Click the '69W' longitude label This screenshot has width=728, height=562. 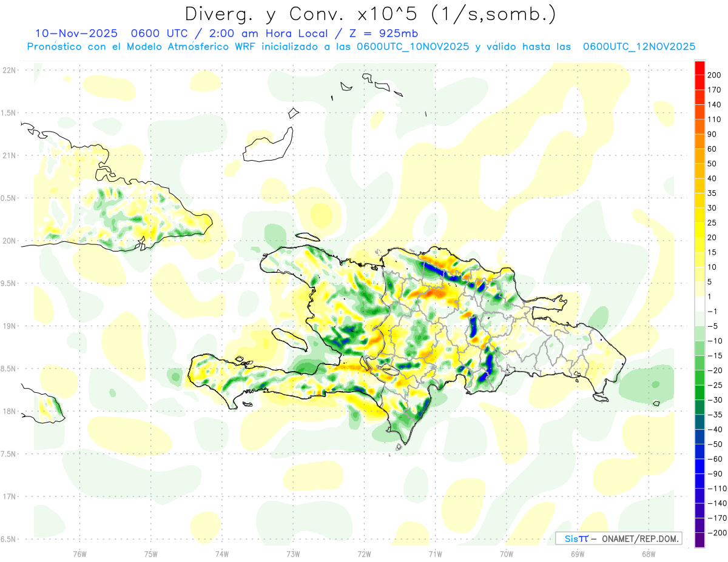[x=577, y=554]
